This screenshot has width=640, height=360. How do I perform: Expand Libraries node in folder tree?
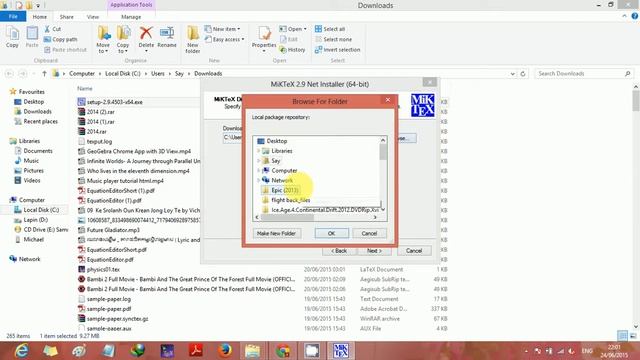258,151
